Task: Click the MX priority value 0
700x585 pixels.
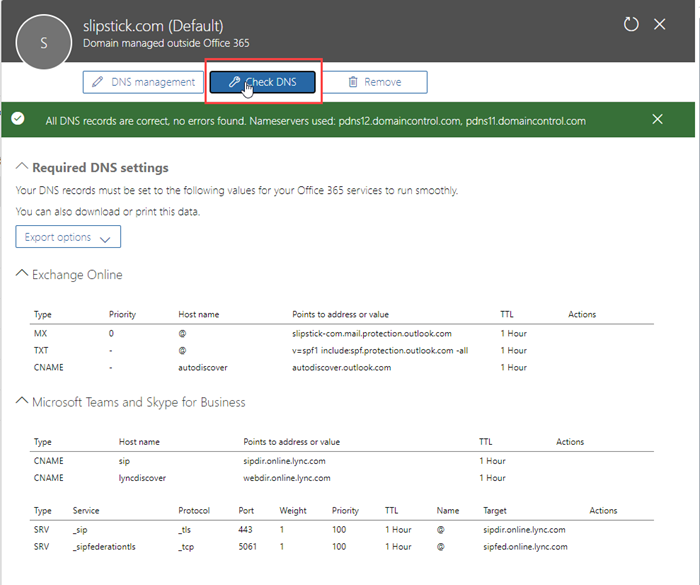Action: coord(111,334)
